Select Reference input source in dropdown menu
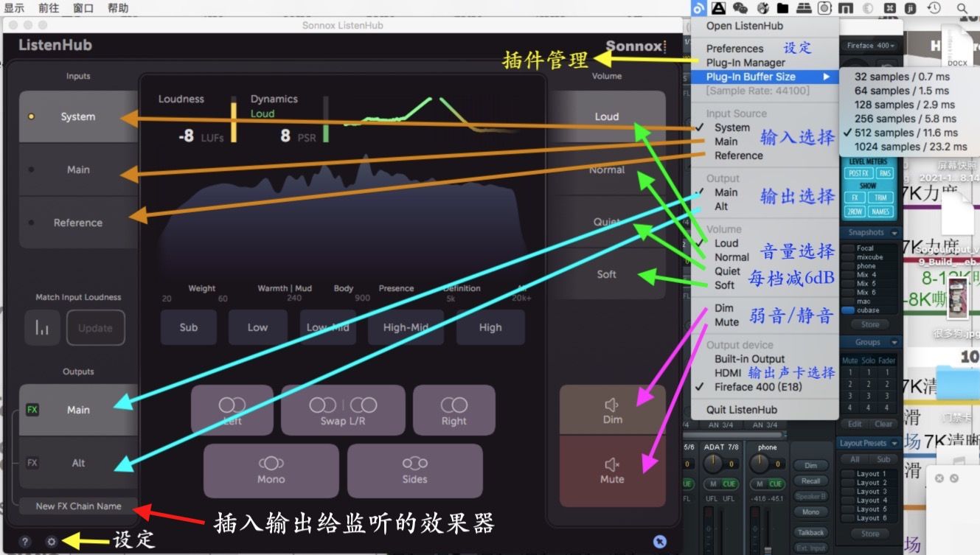The width and height of the screenshot is (980, 555). coord(765,156)
